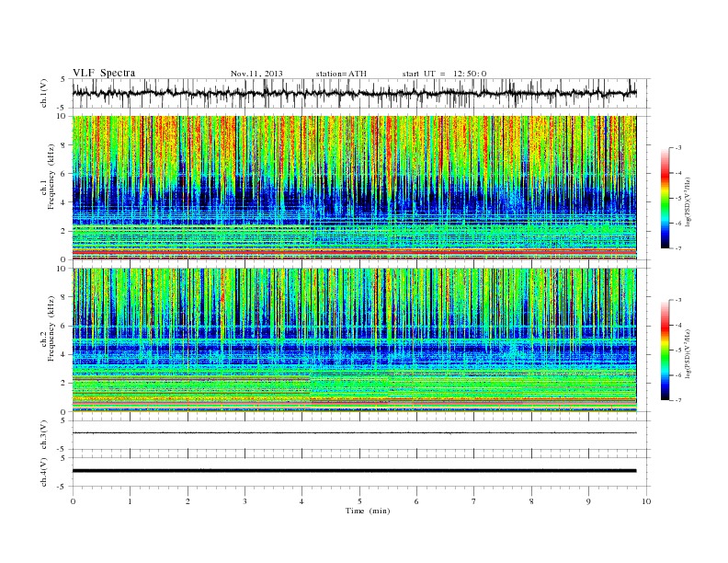Click the lower PSD color scale bar

pos(665,350)
